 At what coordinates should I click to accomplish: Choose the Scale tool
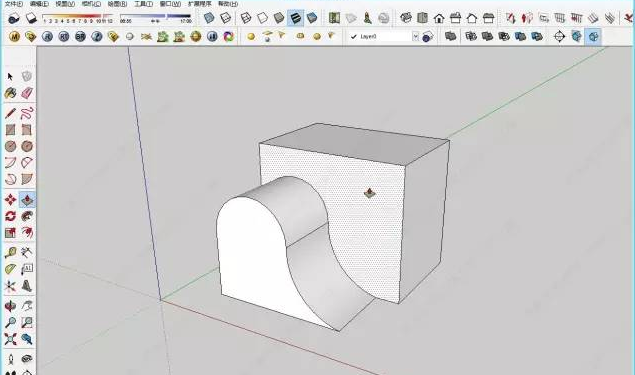[11, 232]
